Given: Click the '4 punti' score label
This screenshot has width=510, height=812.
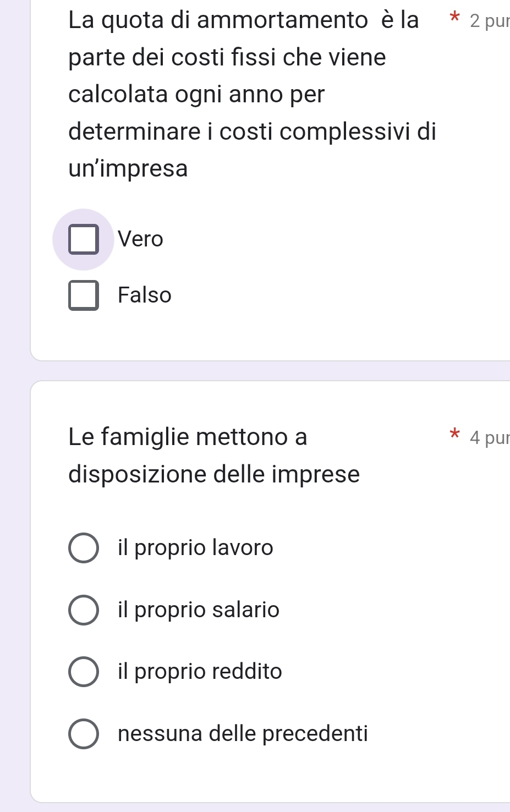Looking at the screenshot, I should tap(489, 438).
